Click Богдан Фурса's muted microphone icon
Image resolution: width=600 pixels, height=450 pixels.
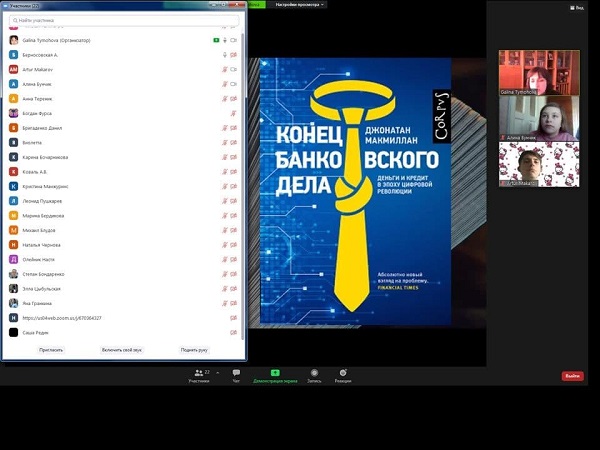pos(233,113)
